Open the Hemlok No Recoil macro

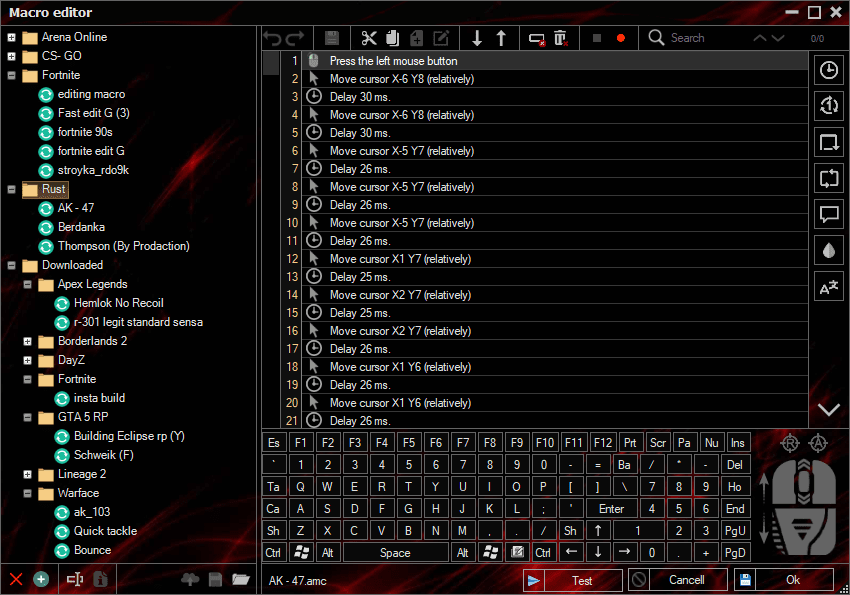click(118, 303)
